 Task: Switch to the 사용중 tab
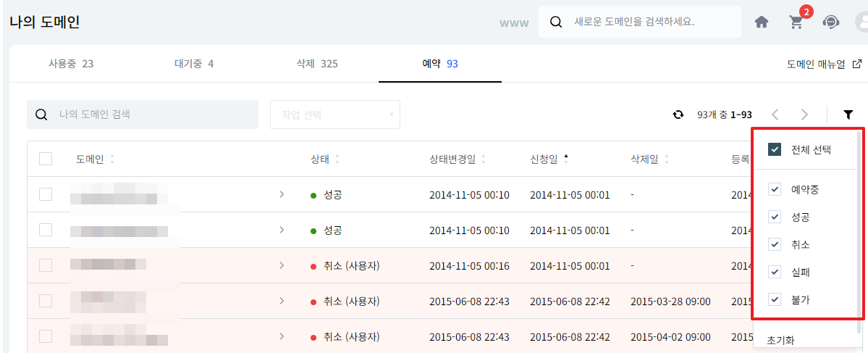click(70, 64)
